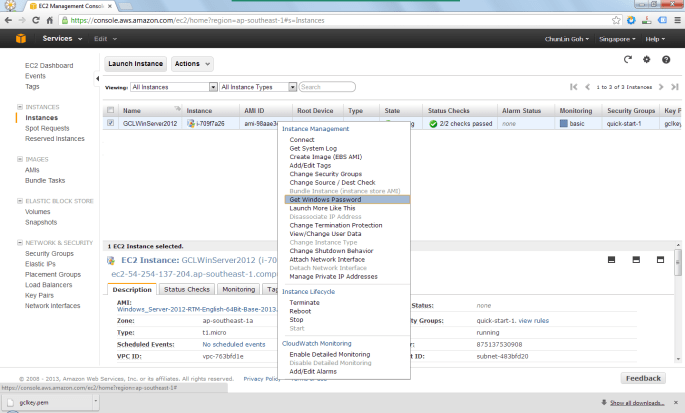Open Chrome menu hamburger icon
This screenshot has height=413, width=685.
(x=678, y=20)
